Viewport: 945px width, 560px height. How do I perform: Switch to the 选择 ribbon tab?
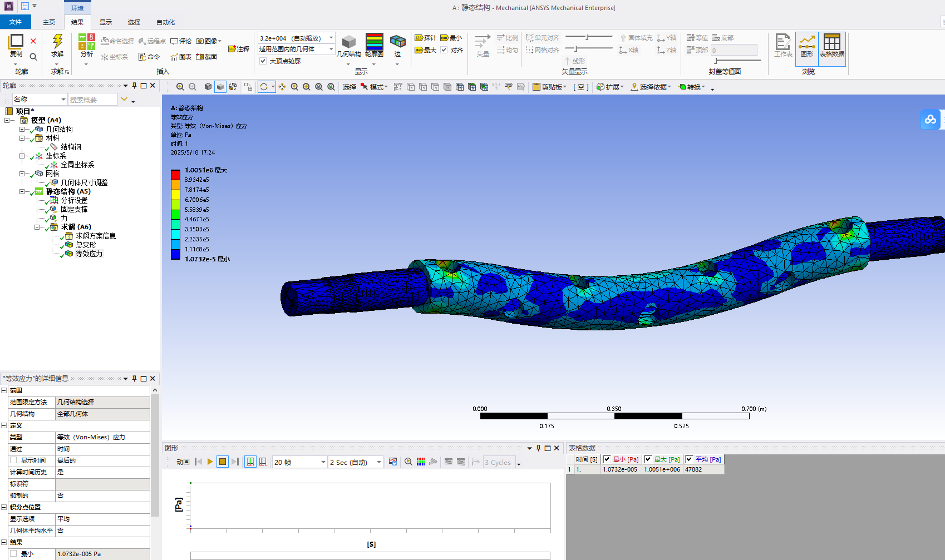tap(134, 22)
